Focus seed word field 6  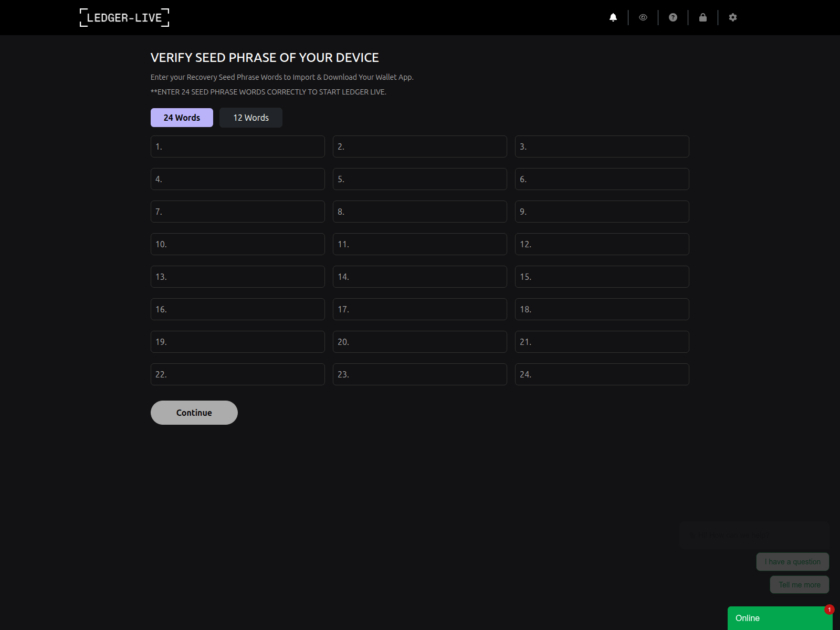[x=602, y=179]
